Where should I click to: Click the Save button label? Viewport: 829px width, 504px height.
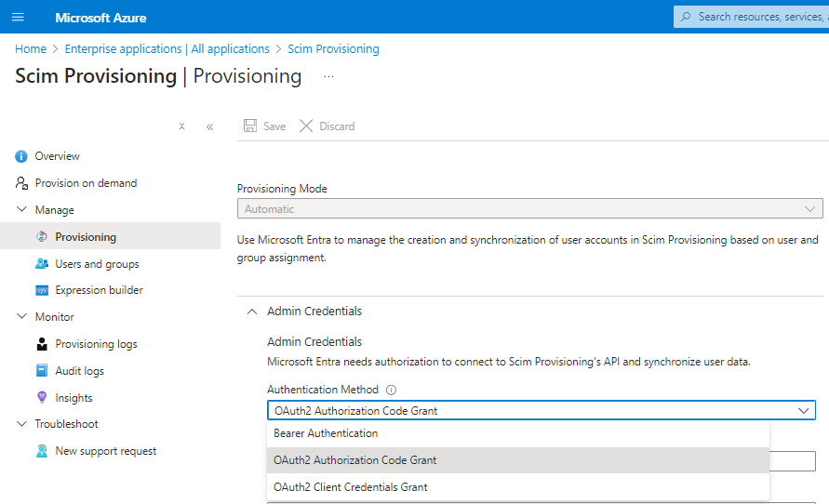(274, 126)
